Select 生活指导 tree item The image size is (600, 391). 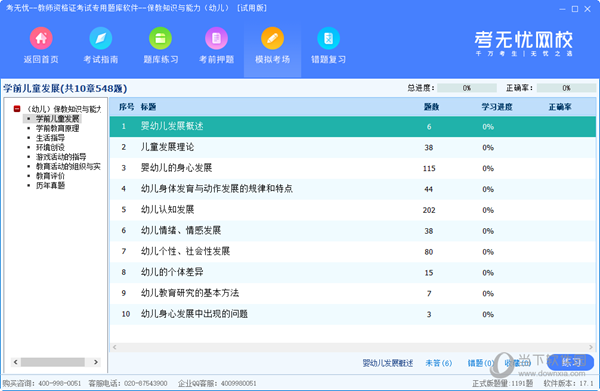50,138
